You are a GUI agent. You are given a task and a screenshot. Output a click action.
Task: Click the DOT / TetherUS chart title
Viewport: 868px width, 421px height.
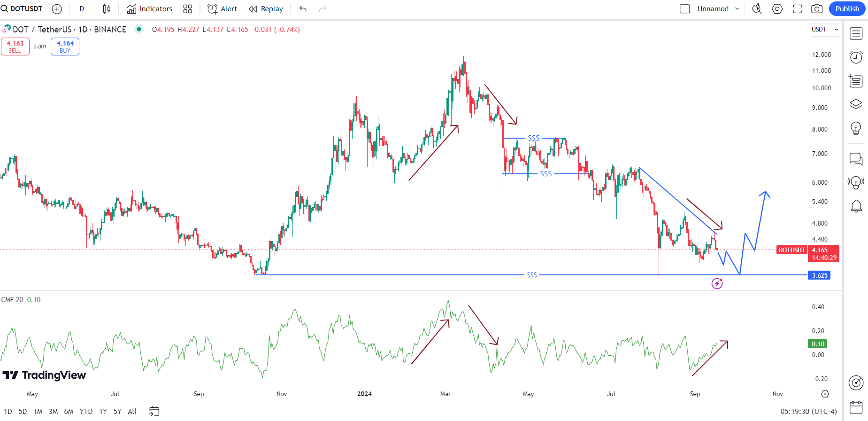click(x=69, y=29)
